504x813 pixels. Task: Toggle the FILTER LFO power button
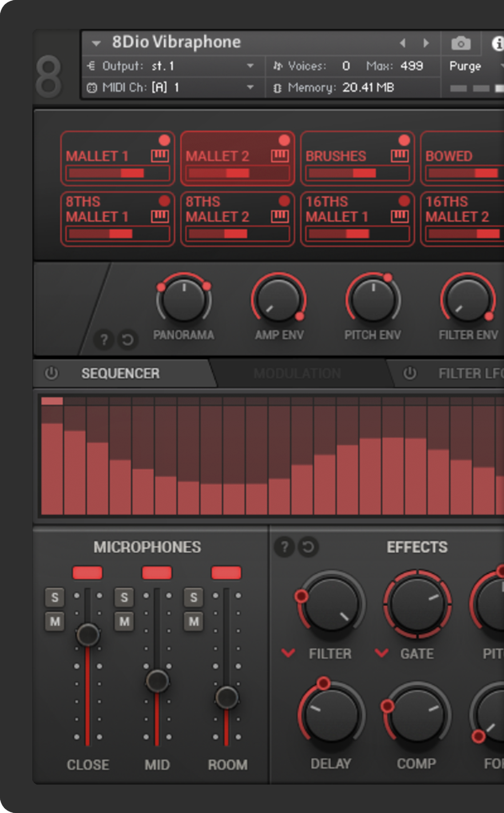pos(410,373)
